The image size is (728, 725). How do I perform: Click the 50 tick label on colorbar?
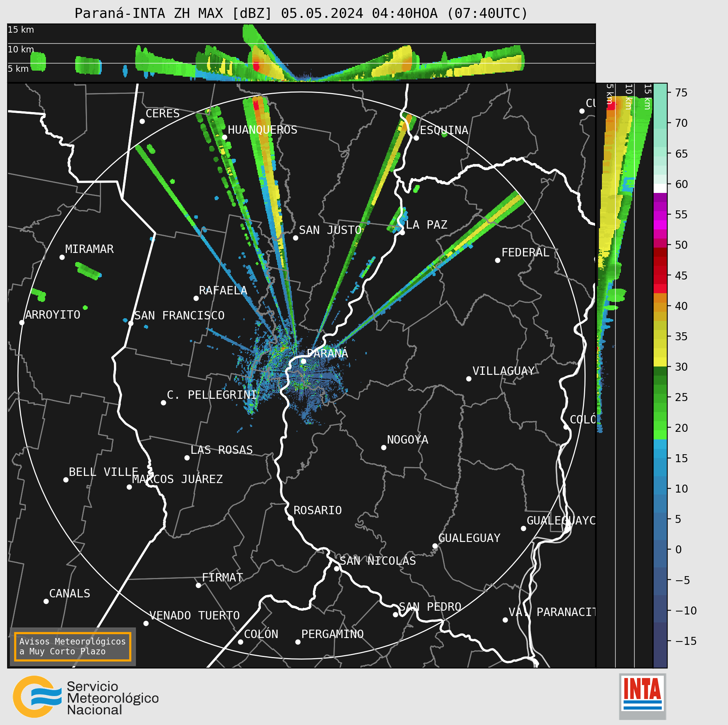click(x=681, y=245)
